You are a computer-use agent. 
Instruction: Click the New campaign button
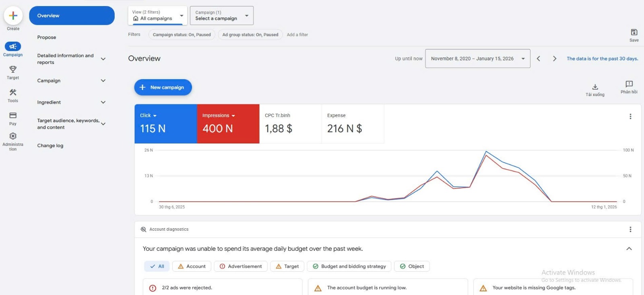click(163, 87)
